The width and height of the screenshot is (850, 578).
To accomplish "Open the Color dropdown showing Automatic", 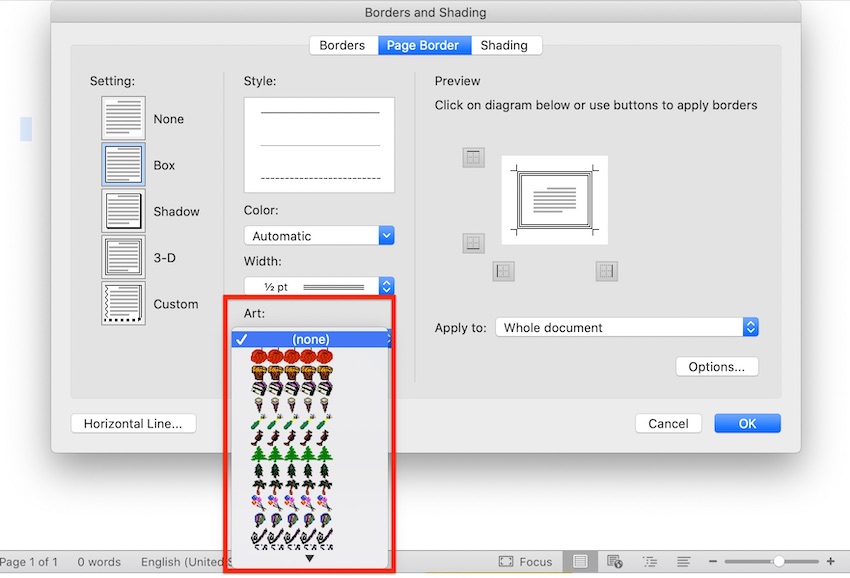I will coord(318,235).
